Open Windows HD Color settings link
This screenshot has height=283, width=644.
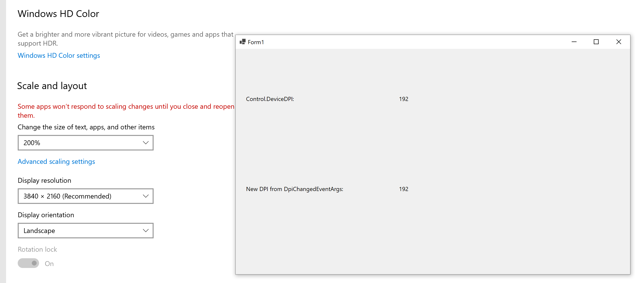[x=59, y=55]
